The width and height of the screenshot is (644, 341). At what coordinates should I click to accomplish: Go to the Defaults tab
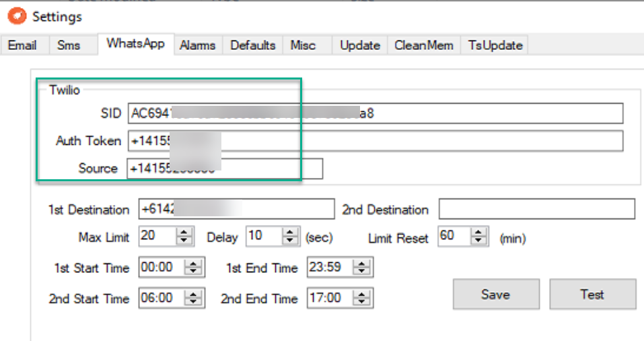[253, 45]
